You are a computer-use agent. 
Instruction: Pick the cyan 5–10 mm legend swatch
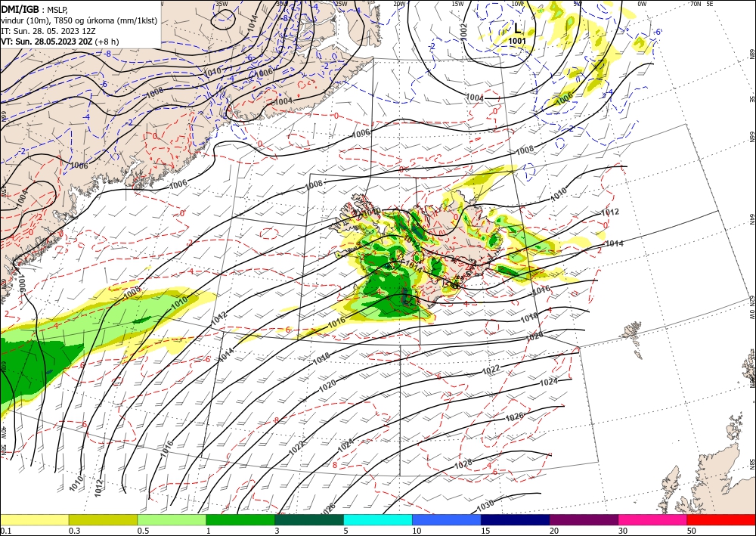378,519
